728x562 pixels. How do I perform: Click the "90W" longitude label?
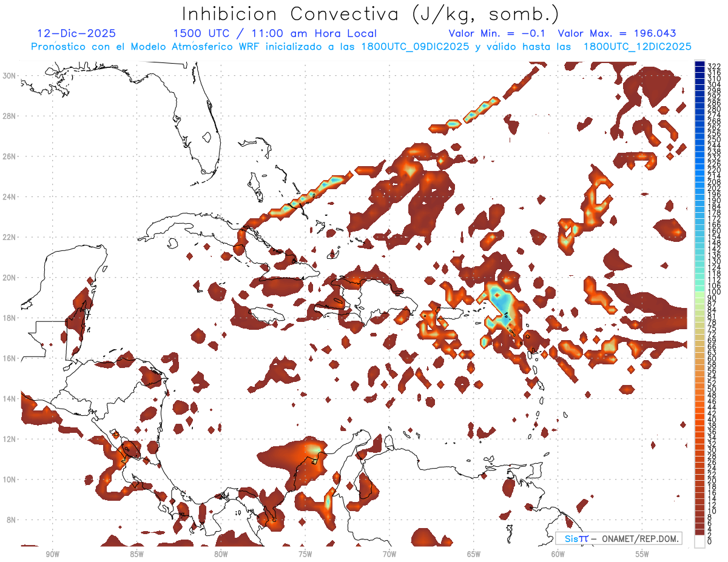point(52,554)
